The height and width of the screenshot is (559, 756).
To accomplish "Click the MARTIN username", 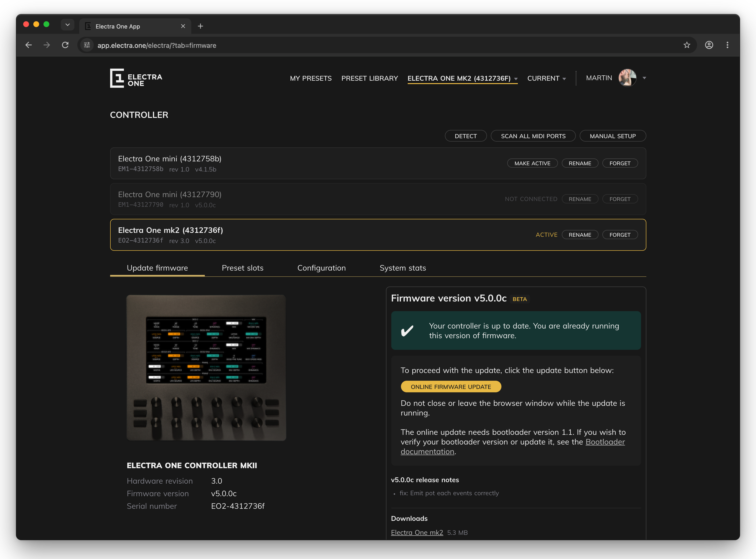I will 599,78.
